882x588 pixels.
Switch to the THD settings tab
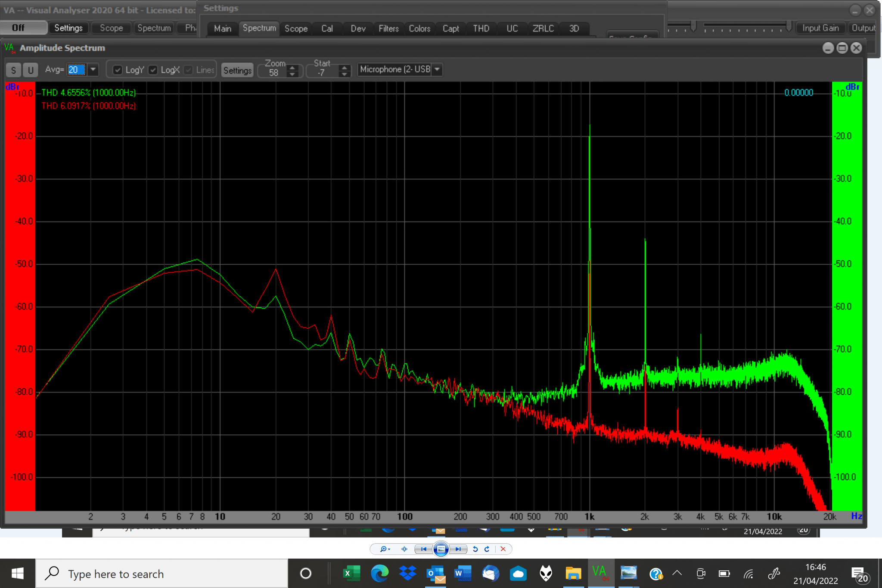[x=481, y=28]
